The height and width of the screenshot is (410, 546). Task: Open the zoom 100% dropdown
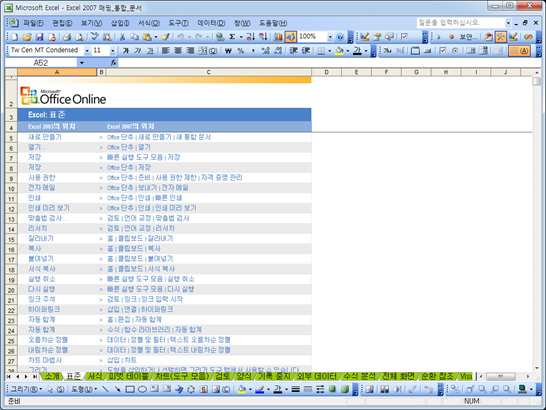pos(330,37)
